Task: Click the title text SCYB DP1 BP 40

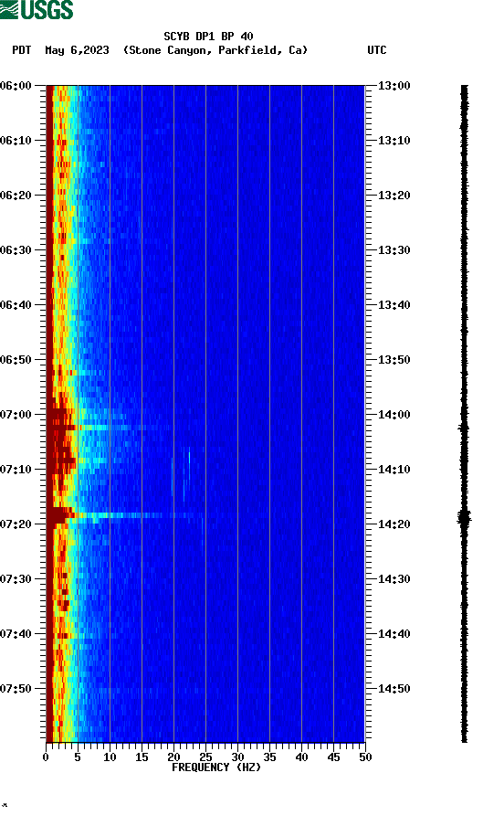Action: pos(208,37)
